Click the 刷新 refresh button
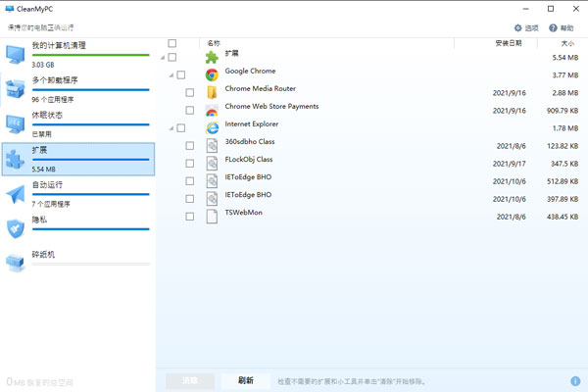 click(x=246, y=381)
